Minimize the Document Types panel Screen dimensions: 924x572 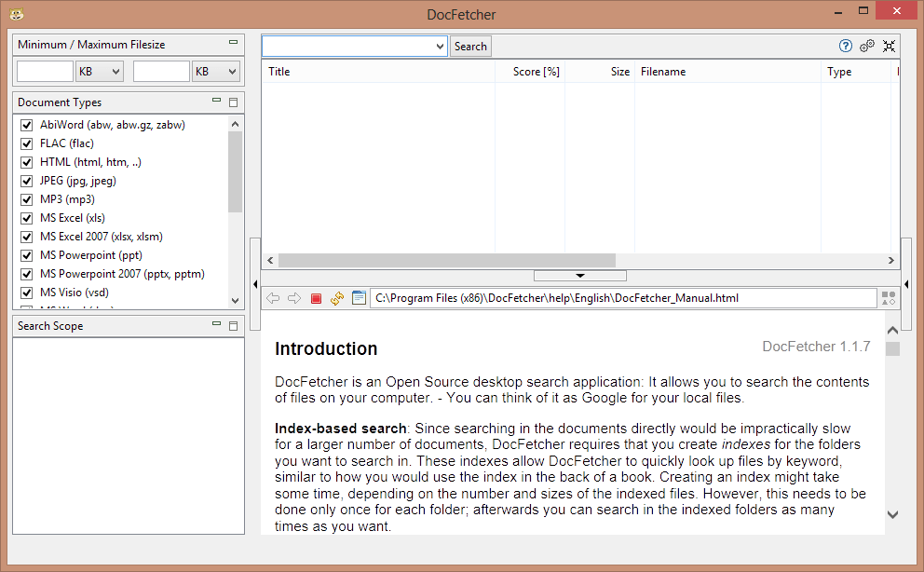[x=217, y=100]
